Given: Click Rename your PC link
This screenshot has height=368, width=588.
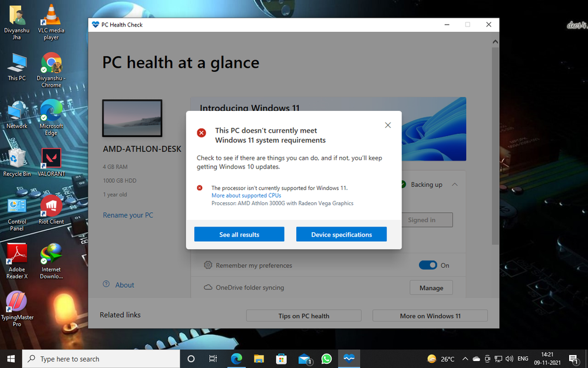Looking at the screenshot, I should [x=128, y=215].
